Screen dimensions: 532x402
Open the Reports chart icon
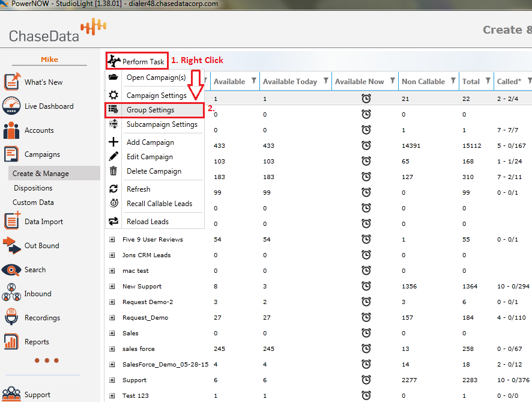coord(12,342)
